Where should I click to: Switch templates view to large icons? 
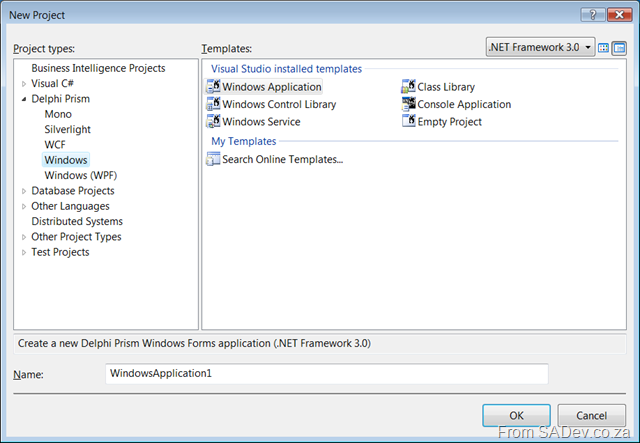pos(603,48)
